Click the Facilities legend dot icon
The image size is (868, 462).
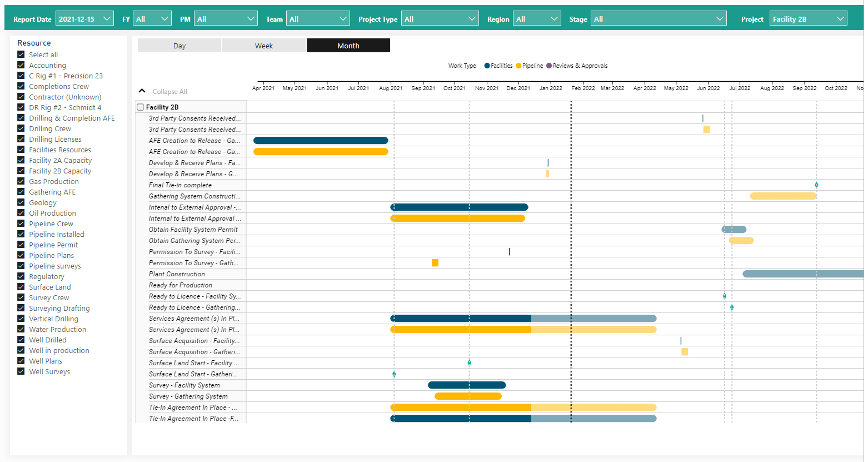tap(487, 66)
